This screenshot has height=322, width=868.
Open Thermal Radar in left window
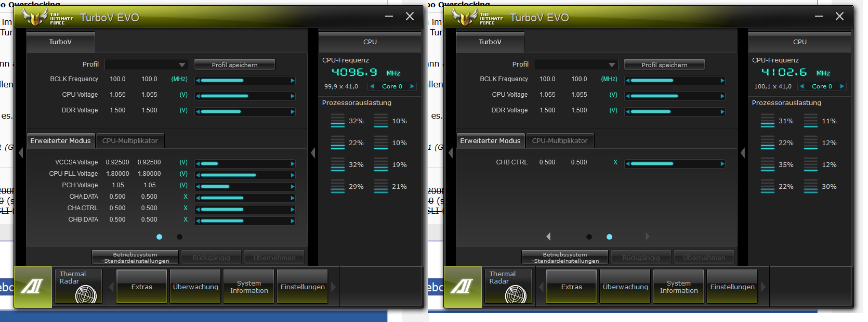[78, 286]
